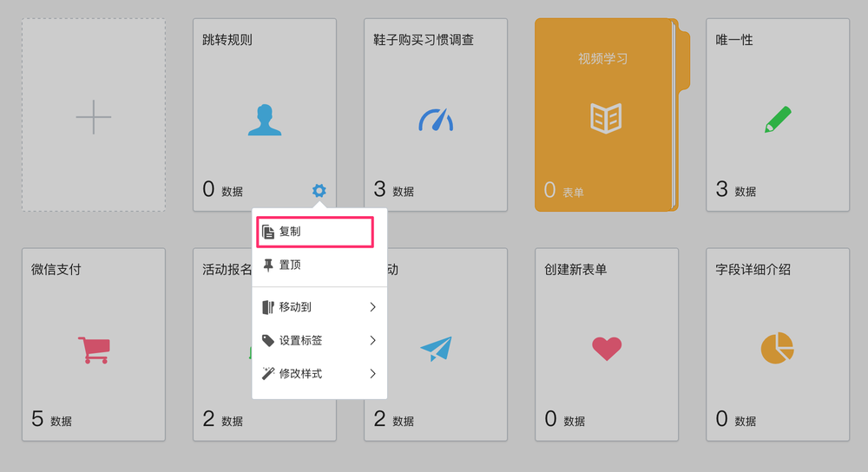Click the plus to create new form
This screenshot has height=472, width=868.
coord(94,116)
